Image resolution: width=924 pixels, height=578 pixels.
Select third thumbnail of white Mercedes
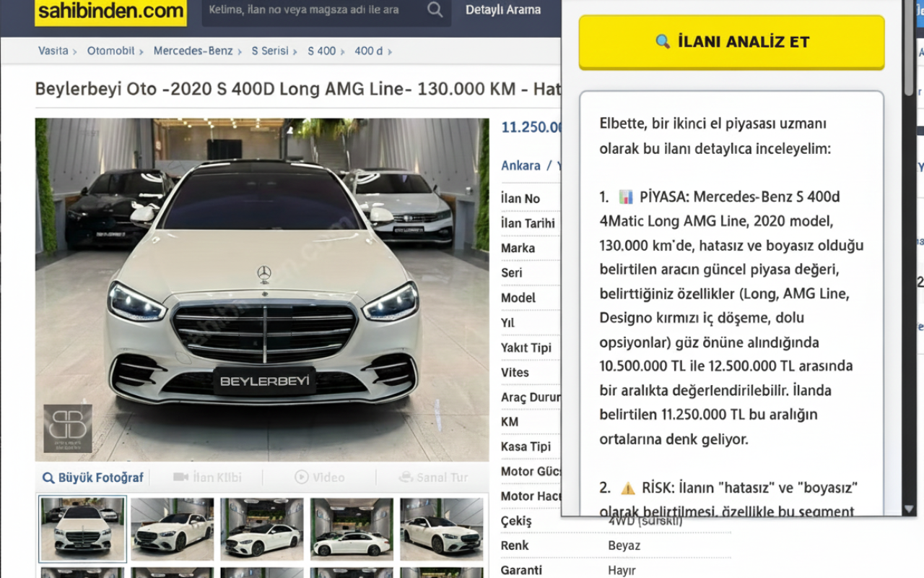click(x=262, y=529)
